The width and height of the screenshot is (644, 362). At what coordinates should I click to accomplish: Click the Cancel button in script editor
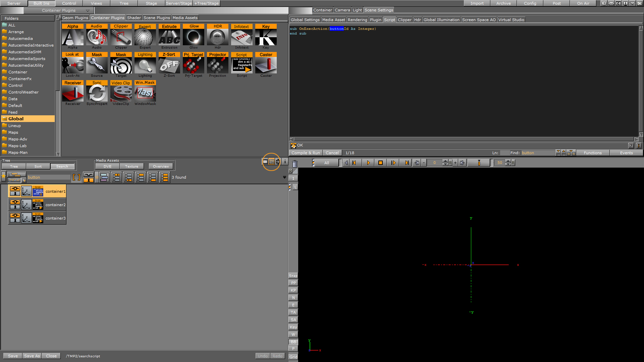point(332,153)
